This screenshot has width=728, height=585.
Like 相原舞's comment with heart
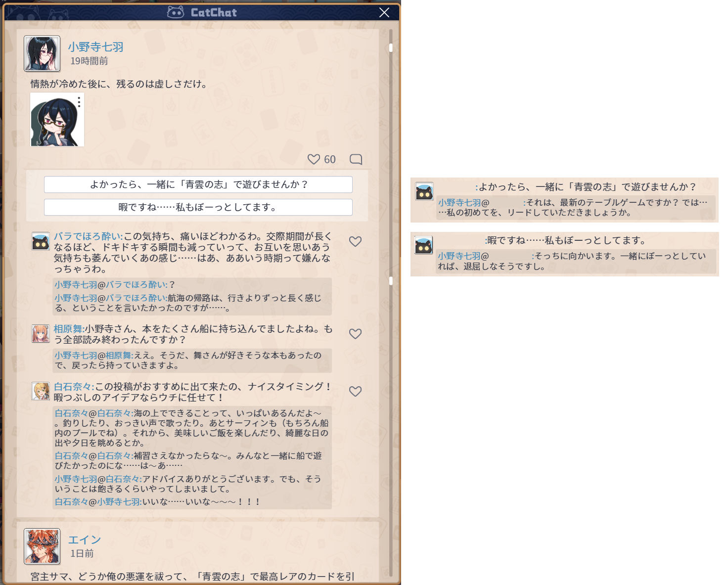[355, 334]
